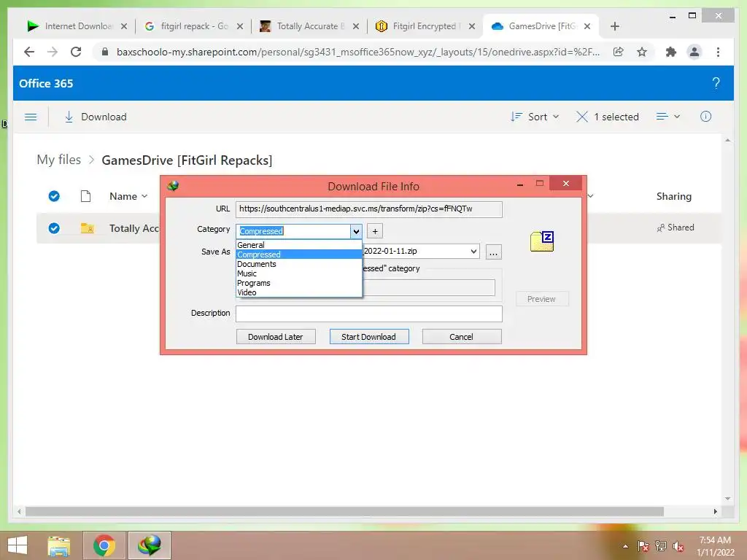Click the ellipsis browse button for Save As

[x=494, y=252]
